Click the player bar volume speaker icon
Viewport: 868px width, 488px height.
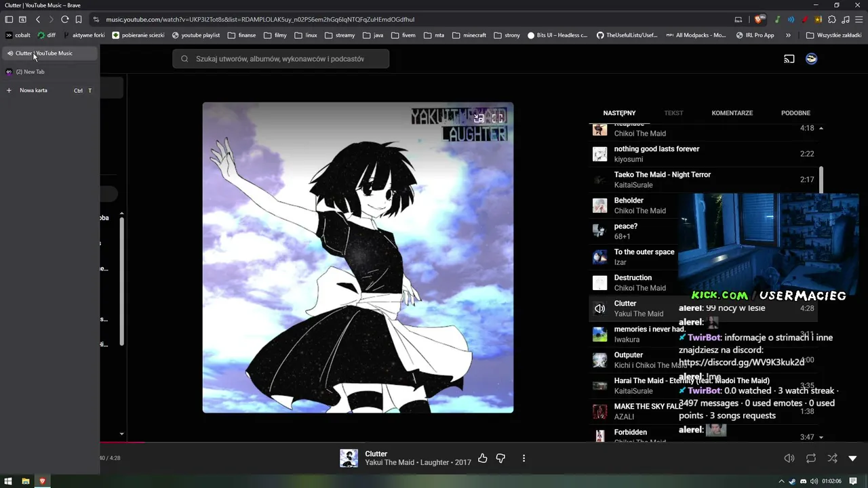click(789, 458)
